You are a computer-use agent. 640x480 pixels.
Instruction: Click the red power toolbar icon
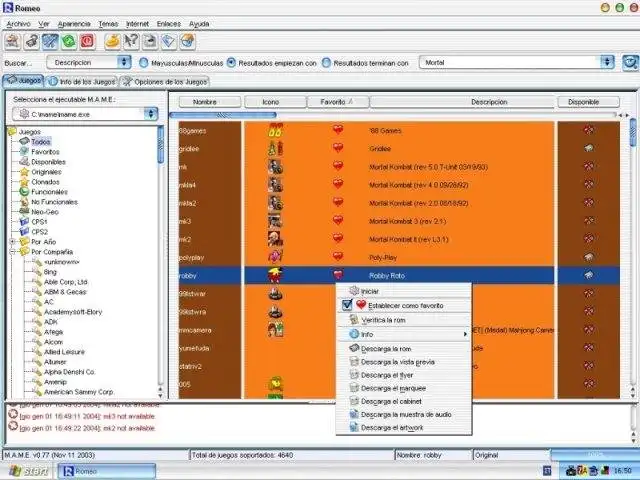[87, 42]
